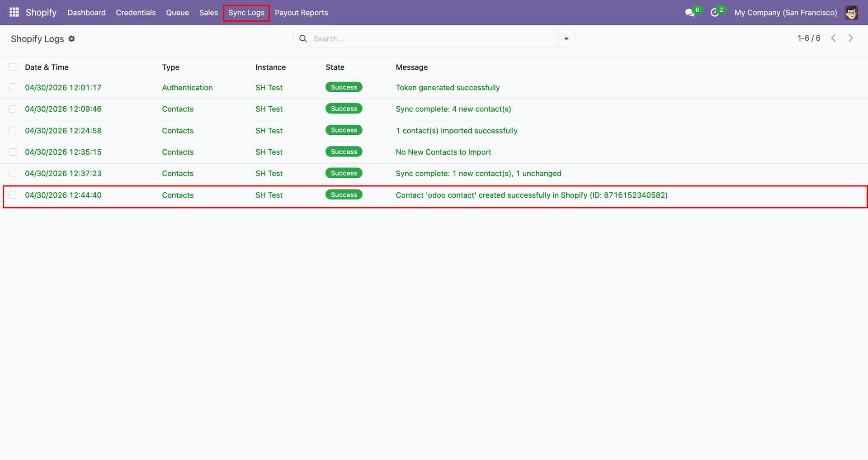Sort by State column header
The image size is (868, 460).
(x=335, y=67)
